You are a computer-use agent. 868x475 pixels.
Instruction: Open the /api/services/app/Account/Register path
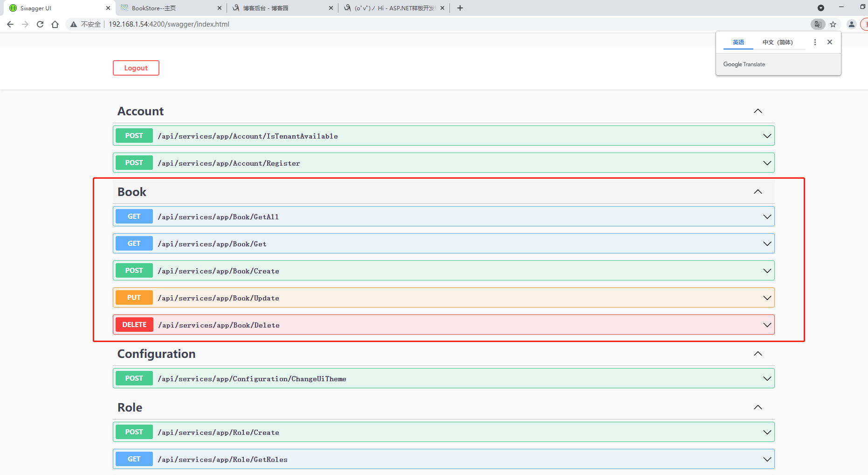229,163
